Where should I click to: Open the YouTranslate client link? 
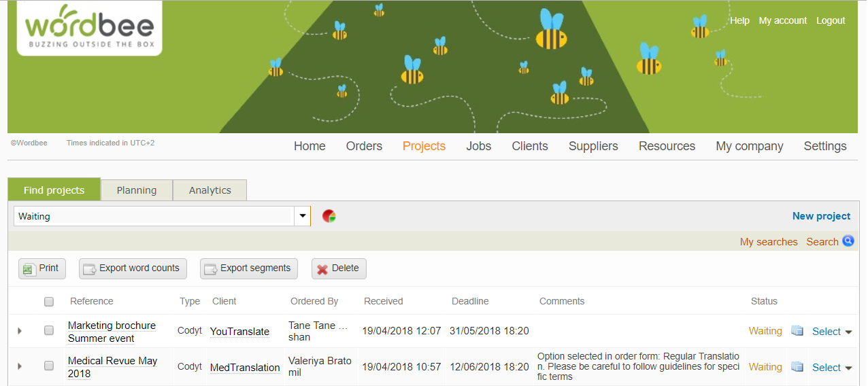point(239,332)
